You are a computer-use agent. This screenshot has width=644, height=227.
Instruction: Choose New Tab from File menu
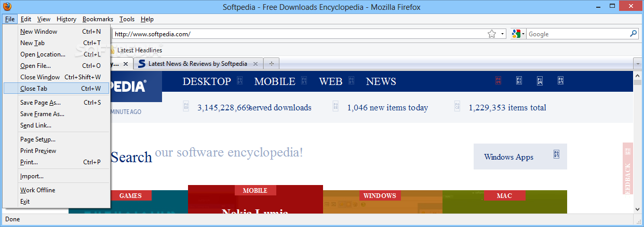57,43
